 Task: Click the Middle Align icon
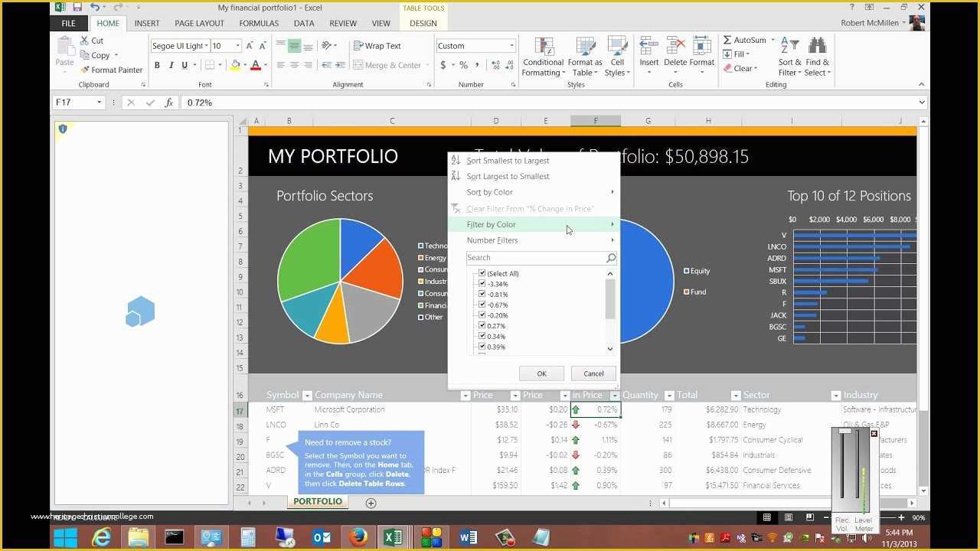click(x=294, y=46)
